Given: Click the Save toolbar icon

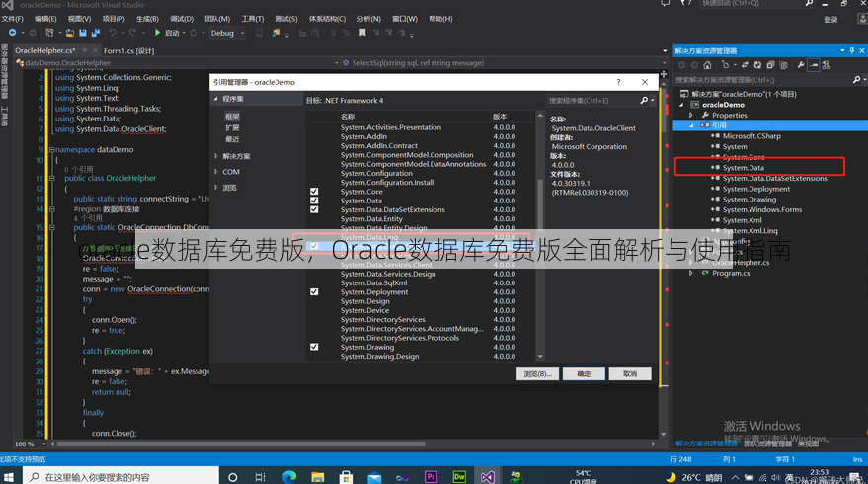Looking at the screenshot, I should (83, 33).
